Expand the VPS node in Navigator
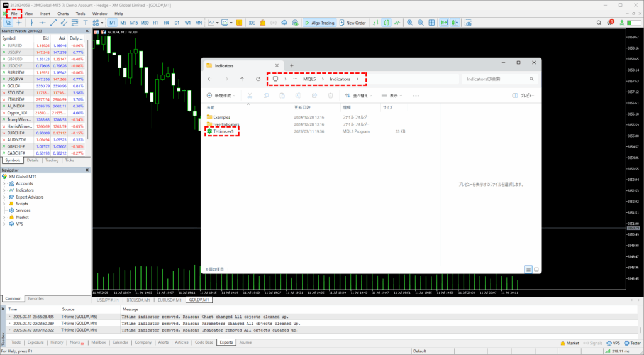This screenshot has height=355, width=644. [4, 224]
